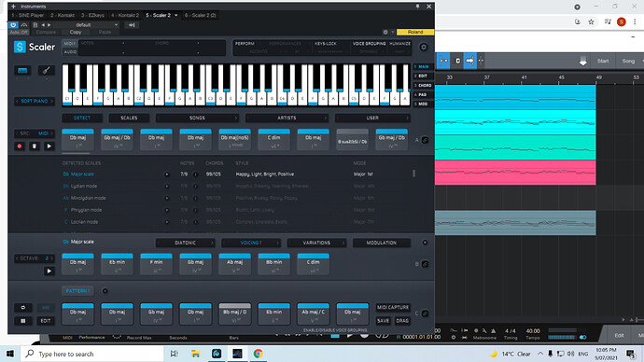The height and width of the screenshot is (362, 644).
Task: Load next preset arrow
Action: tap(49, 25)
